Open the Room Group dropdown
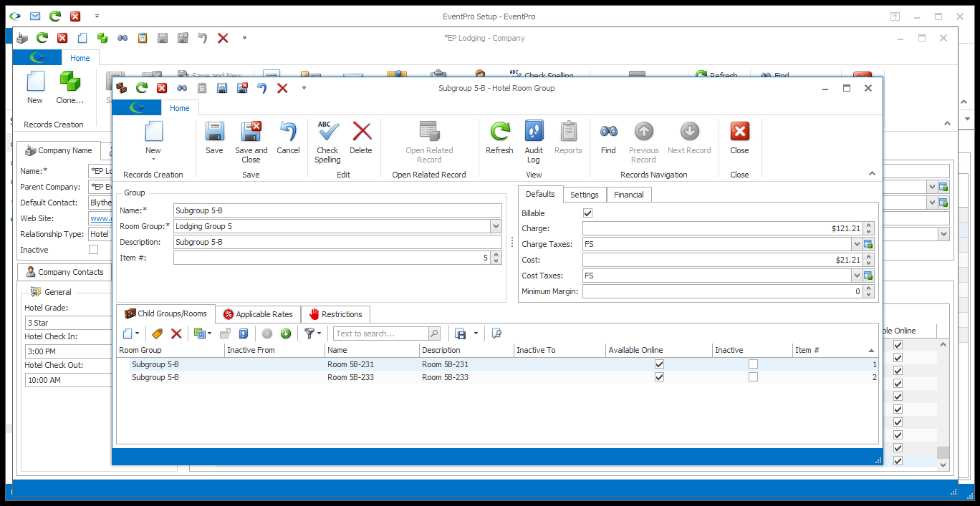Screen dimensions: 980x506 [x=496, y=226]
